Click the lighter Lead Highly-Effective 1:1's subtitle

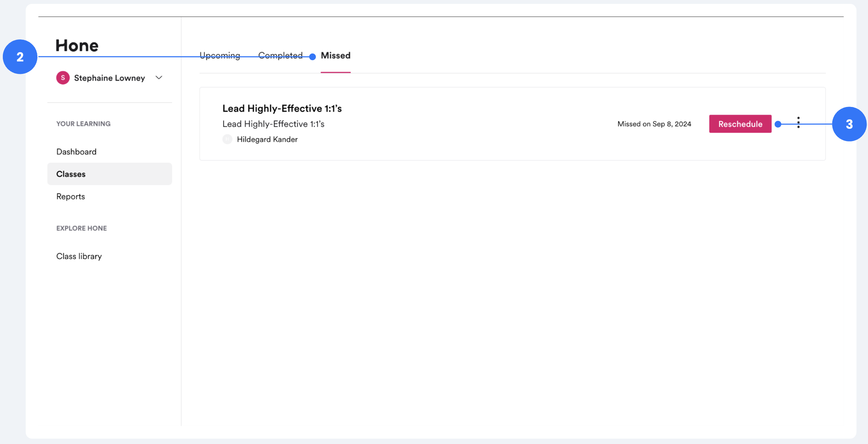tap(273, 124)
